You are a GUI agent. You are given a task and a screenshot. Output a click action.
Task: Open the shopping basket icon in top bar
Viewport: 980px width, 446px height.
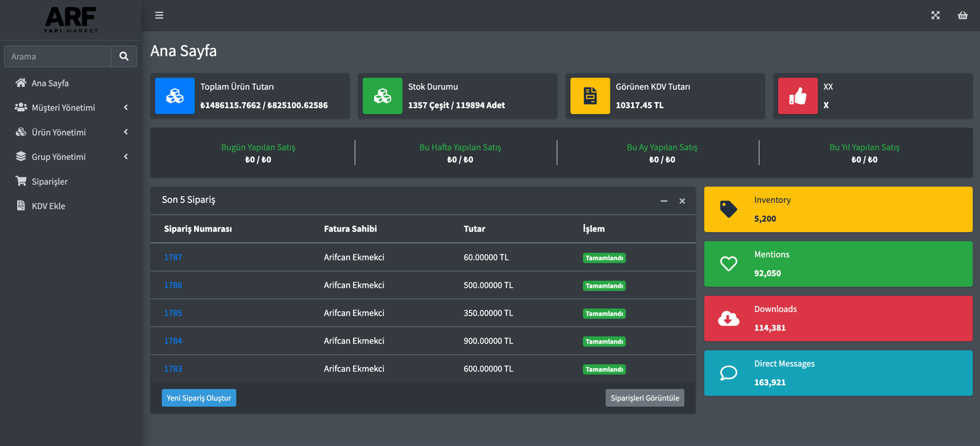click(962, 15)
